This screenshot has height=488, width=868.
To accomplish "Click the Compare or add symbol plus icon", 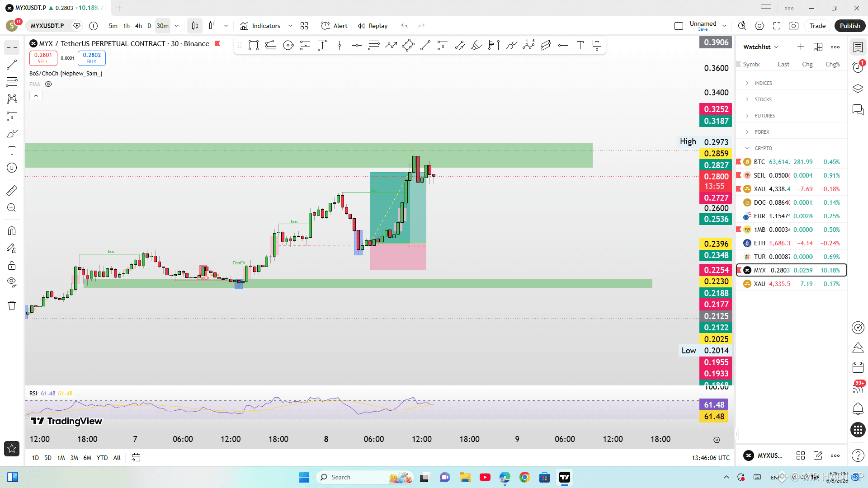I will [93, 26].
